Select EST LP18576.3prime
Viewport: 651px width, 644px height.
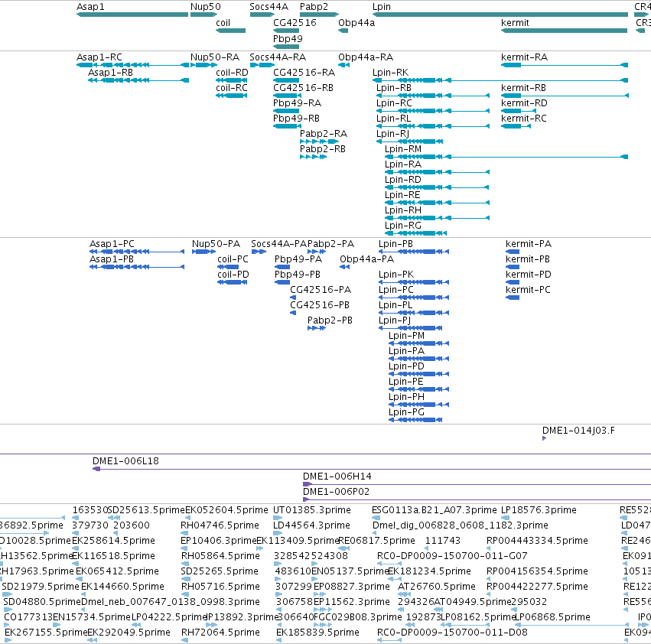[x=539, y=510]
